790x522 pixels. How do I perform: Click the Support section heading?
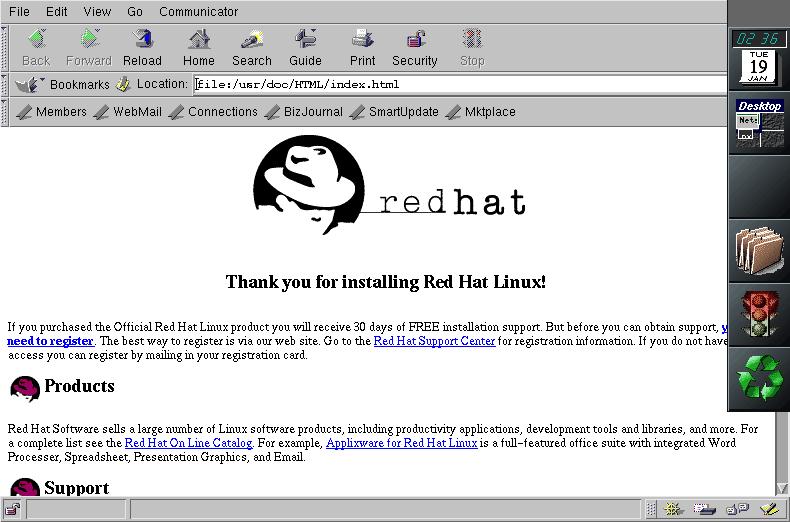pos(77,488)
